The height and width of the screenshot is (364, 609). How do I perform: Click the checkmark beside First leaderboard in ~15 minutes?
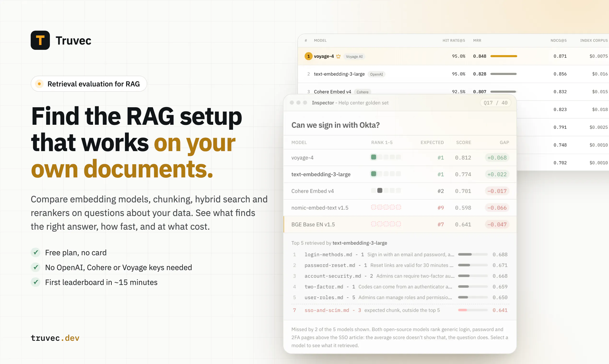[x=36, y=282]
